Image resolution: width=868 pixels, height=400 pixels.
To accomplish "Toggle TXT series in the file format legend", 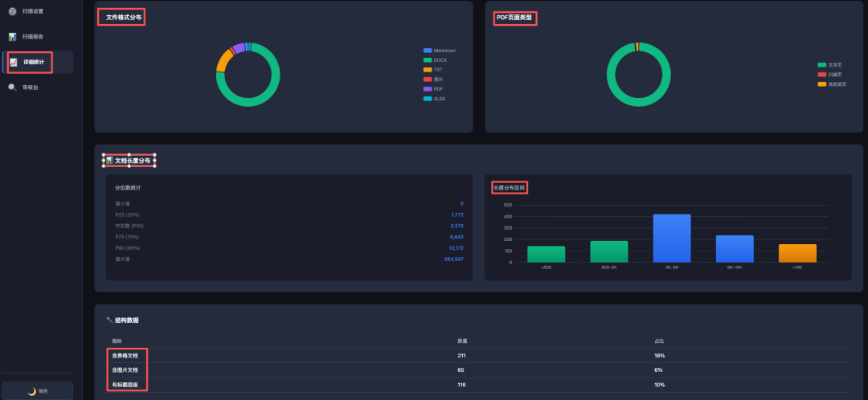I will pos(433,70).
